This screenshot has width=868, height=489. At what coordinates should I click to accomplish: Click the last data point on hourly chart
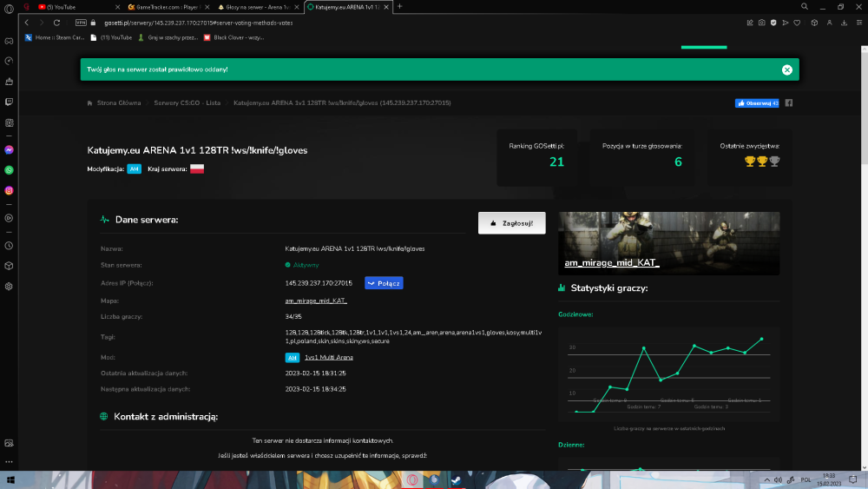(762, 339)
